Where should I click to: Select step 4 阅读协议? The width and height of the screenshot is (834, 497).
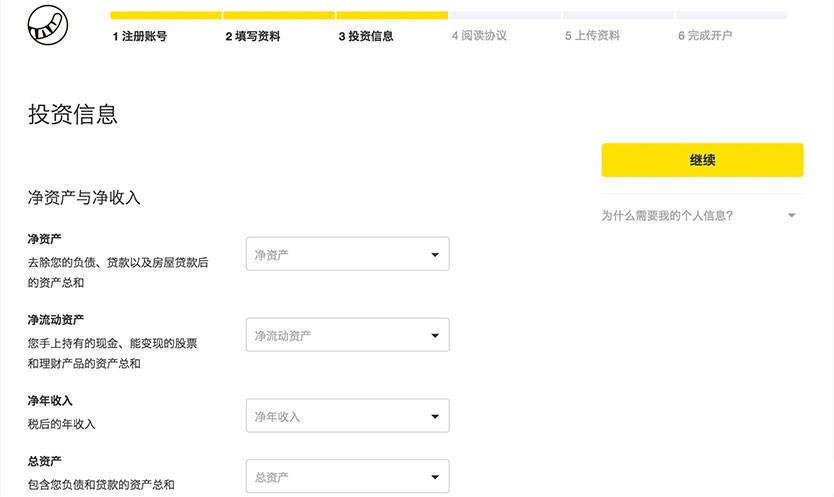pyautogui.click(x=479, y=36)
